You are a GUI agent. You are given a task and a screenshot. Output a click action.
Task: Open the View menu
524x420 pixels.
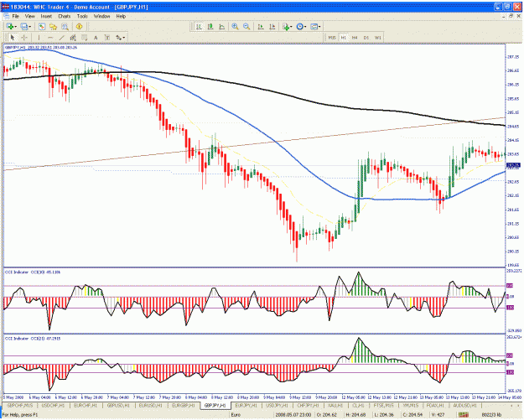(29, 16)
